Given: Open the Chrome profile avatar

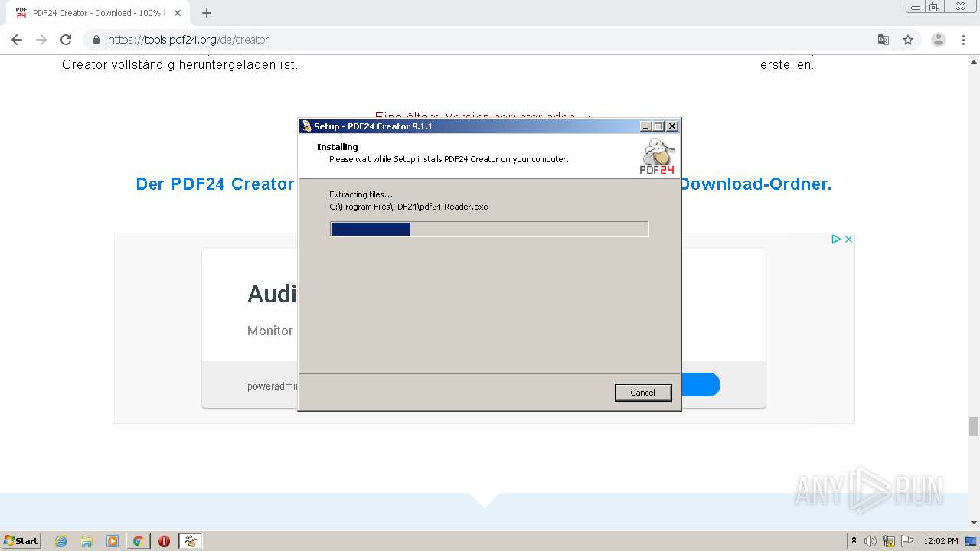Looking at the screenshot, I should pyautogui.click(x=939, y=40).
